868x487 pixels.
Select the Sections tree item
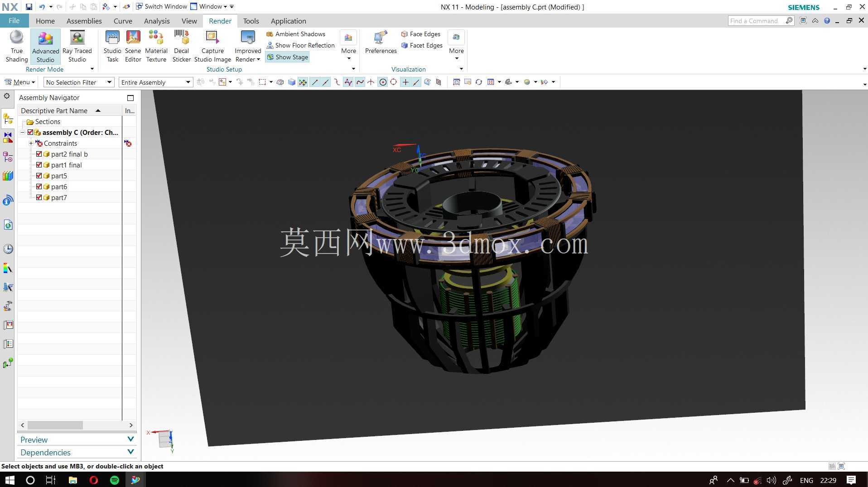point(48,122)
